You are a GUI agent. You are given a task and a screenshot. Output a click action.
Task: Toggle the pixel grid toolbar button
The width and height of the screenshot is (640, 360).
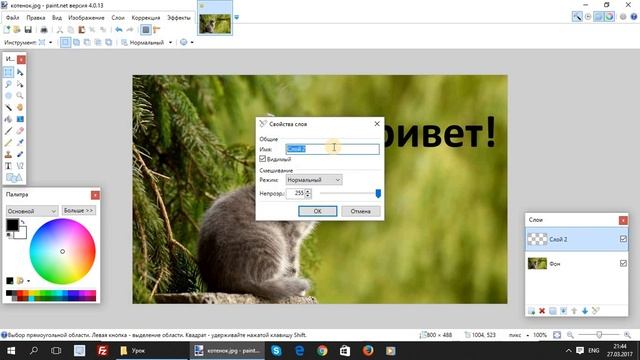pyautogui.click(x=146, y=30)
